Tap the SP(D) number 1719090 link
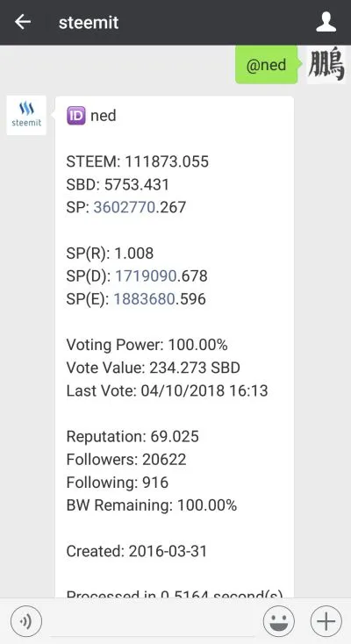351x644 pixels. (146, 276)
